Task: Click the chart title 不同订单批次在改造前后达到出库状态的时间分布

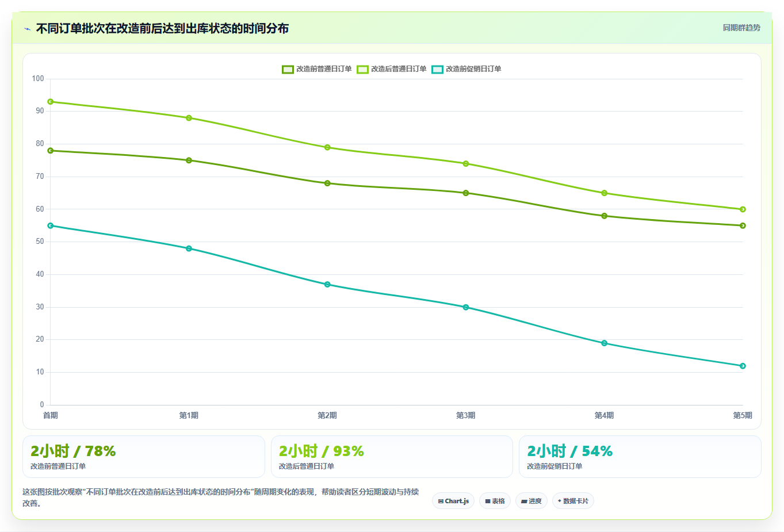Action: [162, 29]
